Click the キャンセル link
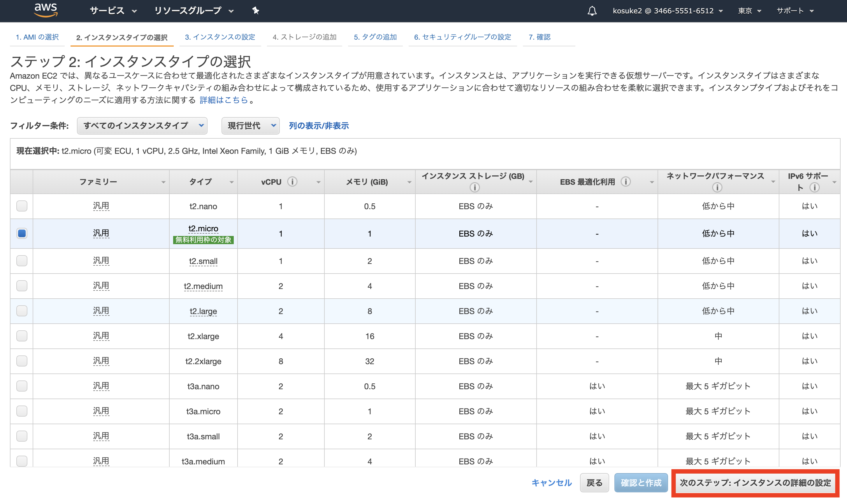The image size is (847, 504). pyautogui.click(x=551, y=483)
